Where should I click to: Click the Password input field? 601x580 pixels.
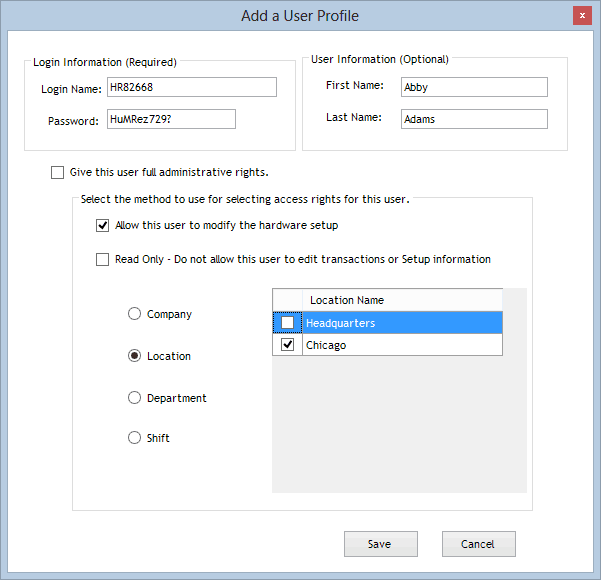coord(171,119)
